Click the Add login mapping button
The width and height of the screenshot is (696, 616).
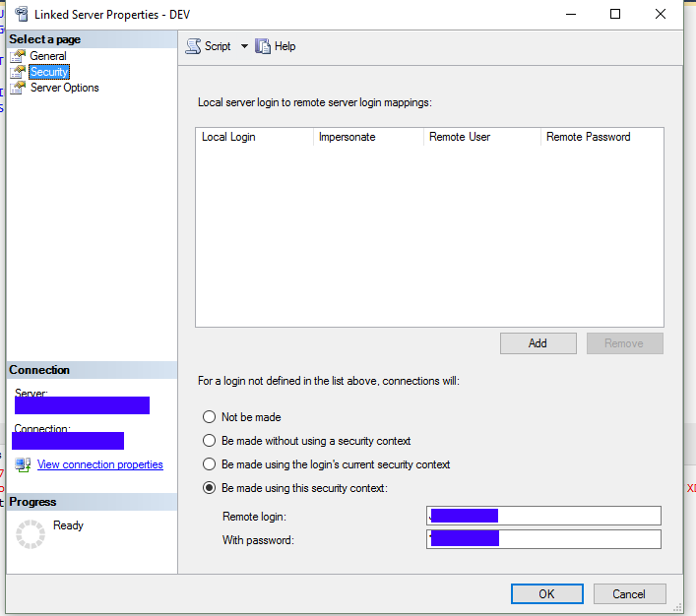tap(538, 343)
